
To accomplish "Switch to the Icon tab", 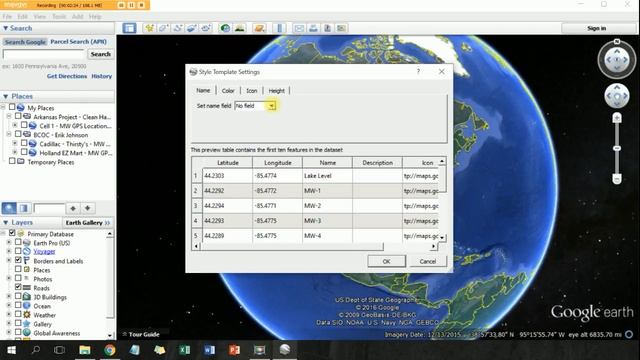I will [252, 91].
